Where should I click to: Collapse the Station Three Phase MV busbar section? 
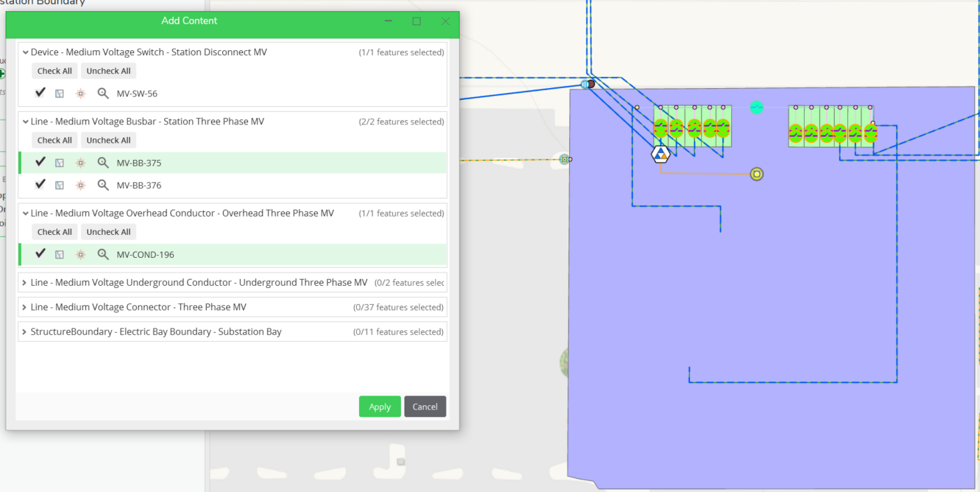click(25, 121)
